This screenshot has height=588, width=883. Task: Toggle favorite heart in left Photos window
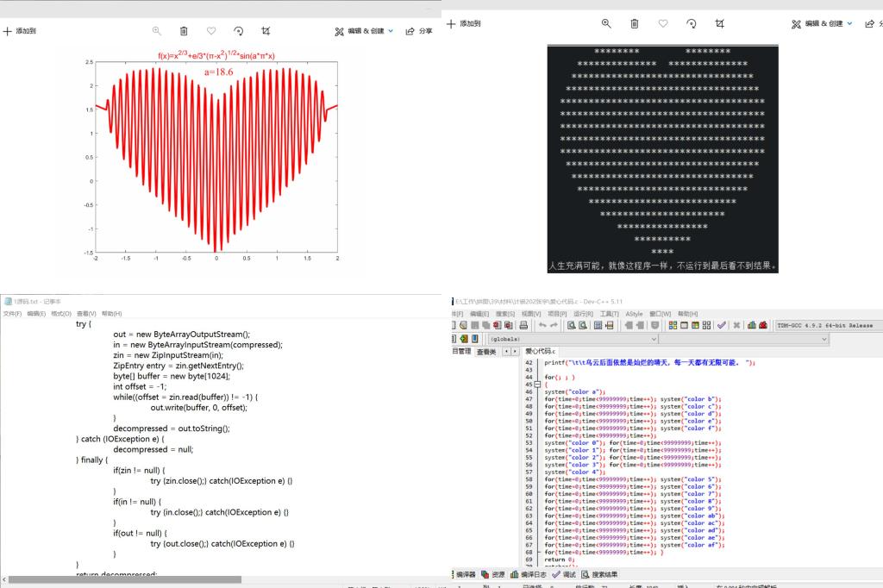coord(211,31)
